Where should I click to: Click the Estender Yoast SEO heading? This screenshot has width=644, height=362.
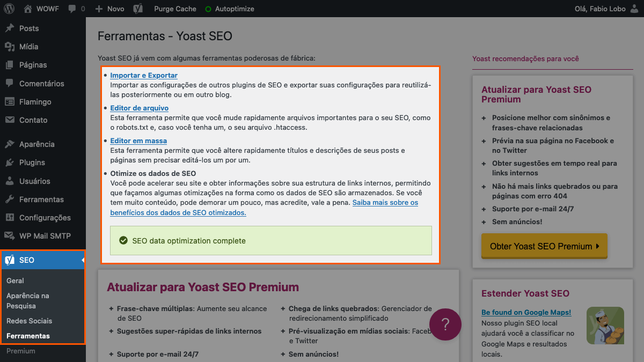[x=525, y=293]
